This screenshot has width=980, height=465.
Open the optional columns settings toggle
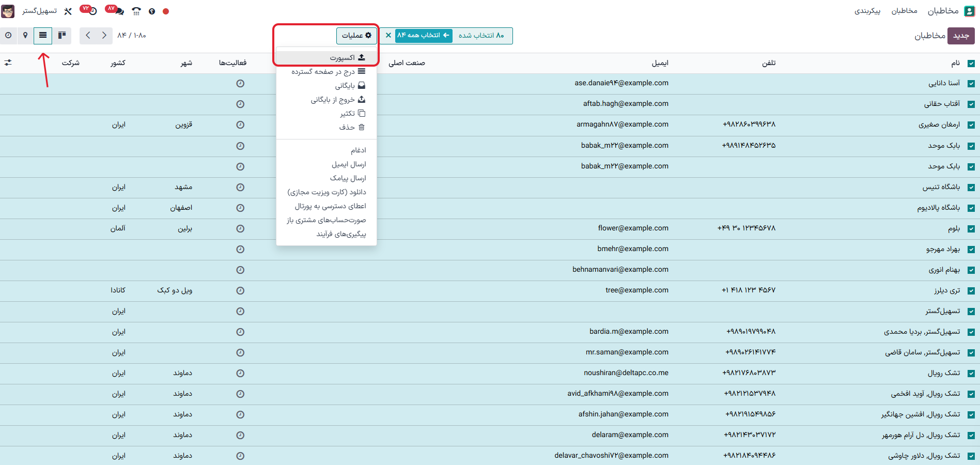(8, 63)
